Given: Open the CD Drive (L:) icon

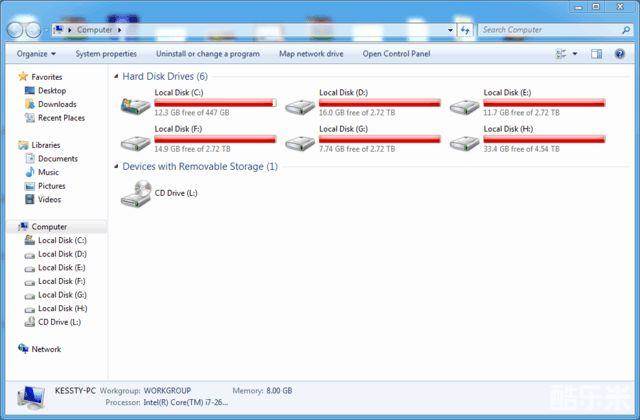Looking at the screenshot, I should [x=135, y=194].
